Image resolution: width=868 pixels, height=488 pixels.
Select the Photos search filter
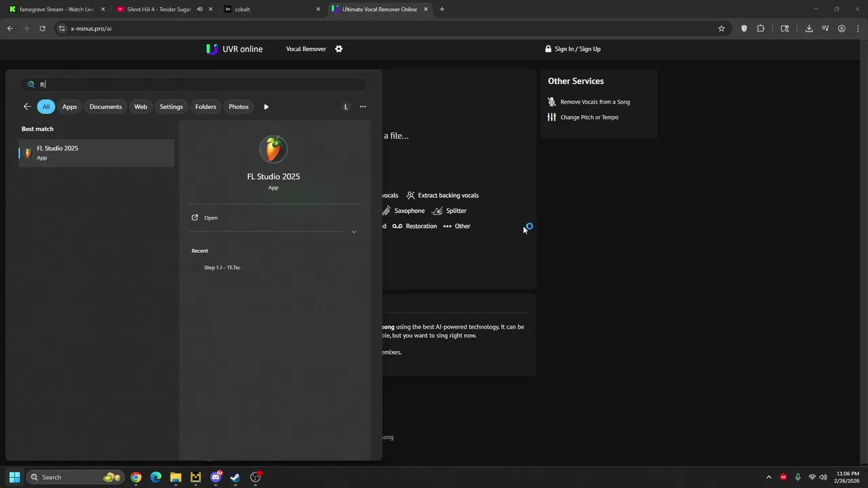click(239, 106)
